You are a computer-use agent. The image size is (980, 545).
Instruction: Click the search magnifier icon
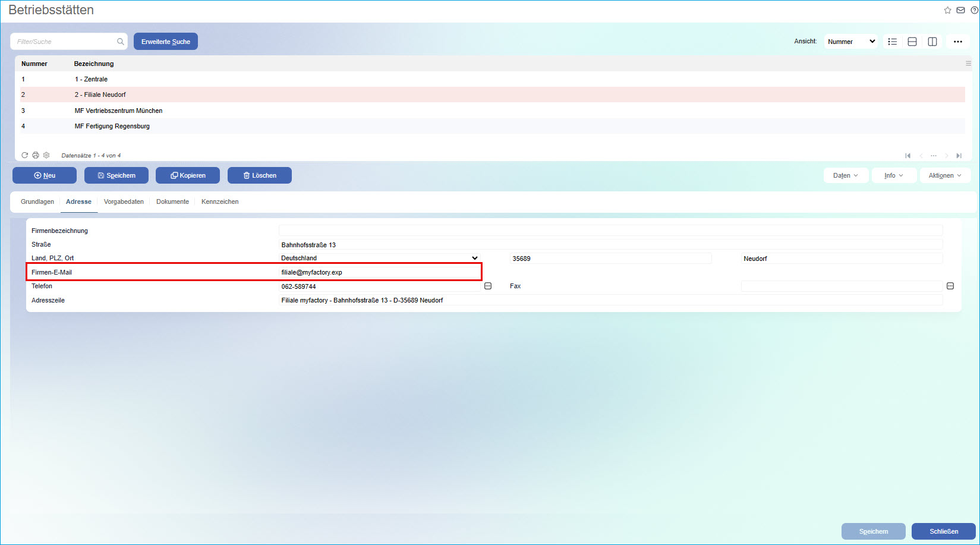coord(121,42)
